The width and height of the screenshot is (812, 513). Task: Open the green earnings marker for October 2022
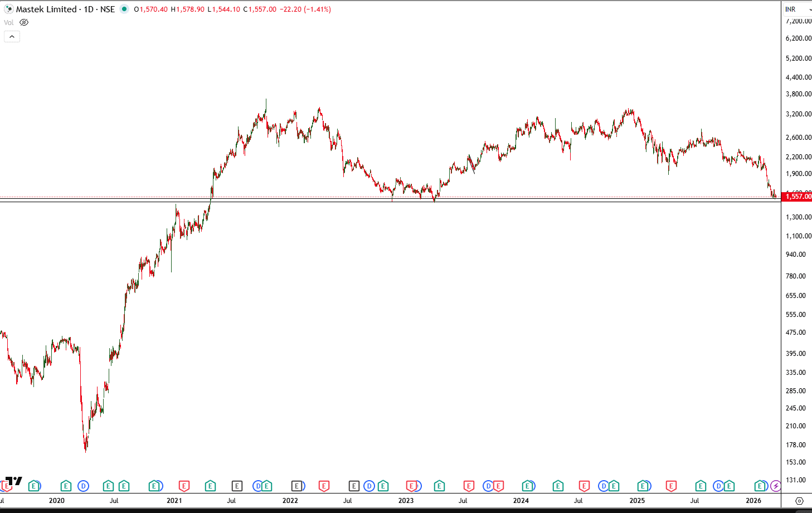[x=383, y=486]
